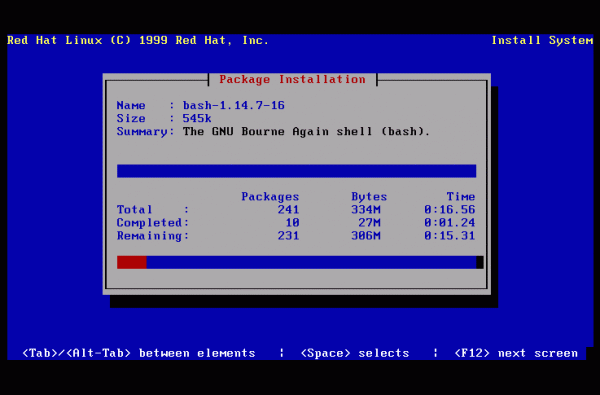Click remaining bytes value 306M
This screenshot has width=600, height=395.
(x=366, y=235)
